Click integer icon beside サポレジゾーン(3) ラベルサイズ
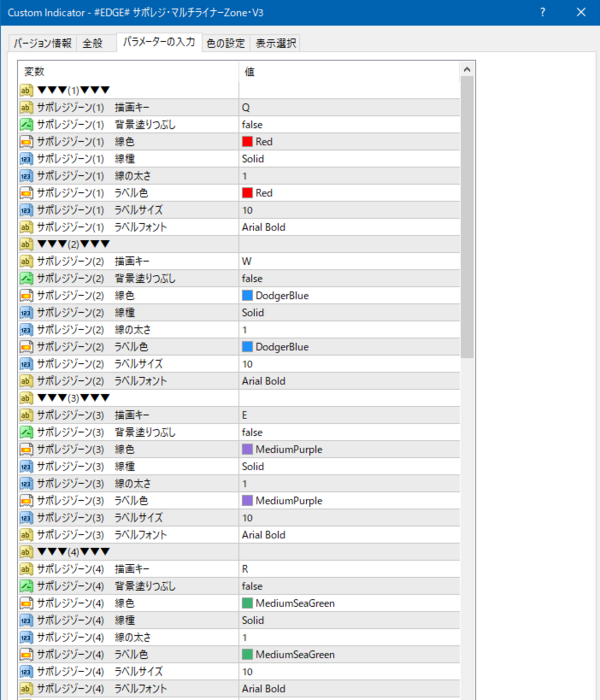 click(26, 518)
